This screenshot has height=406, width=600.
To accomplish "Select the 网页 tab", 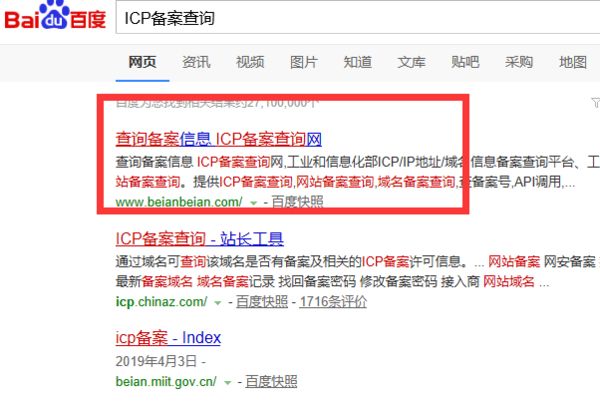I will coord(142,62).
